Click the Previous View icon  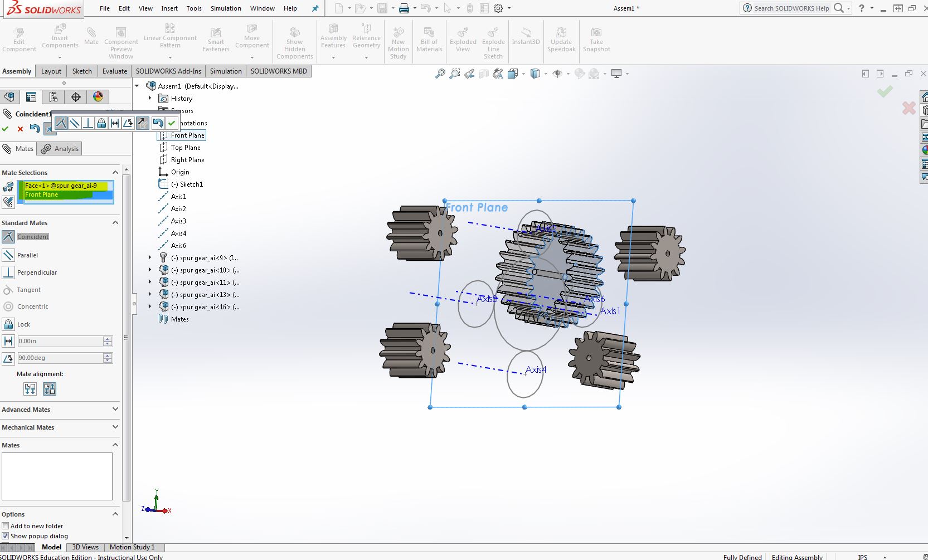coord(469,74)
